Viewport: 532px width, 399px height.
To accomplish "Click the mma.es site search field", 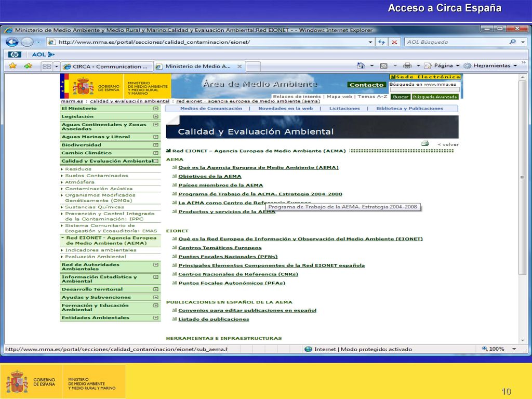I will pos(424,89).
